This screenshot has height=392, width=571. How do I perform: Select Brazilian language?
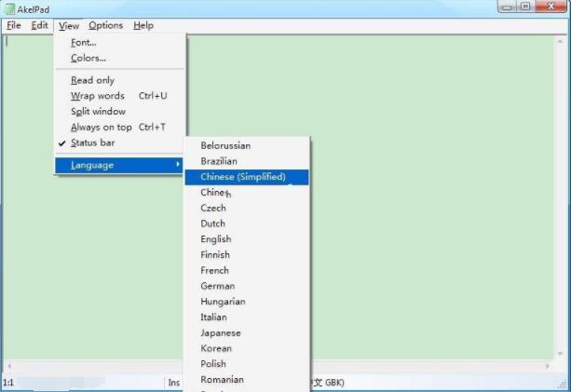pyautogui.click(x=247, y=161)
